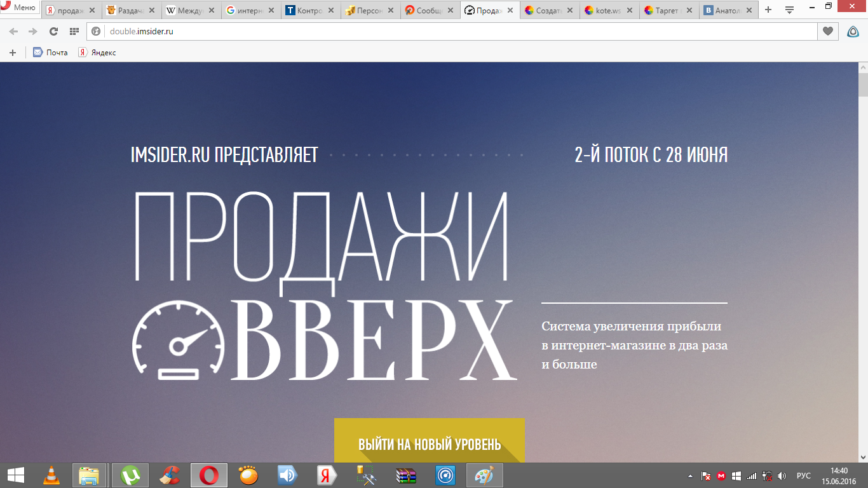
Task: Switch the РУС keyboard language indicator
Action: pyautogui.click(x=803, y=475)
